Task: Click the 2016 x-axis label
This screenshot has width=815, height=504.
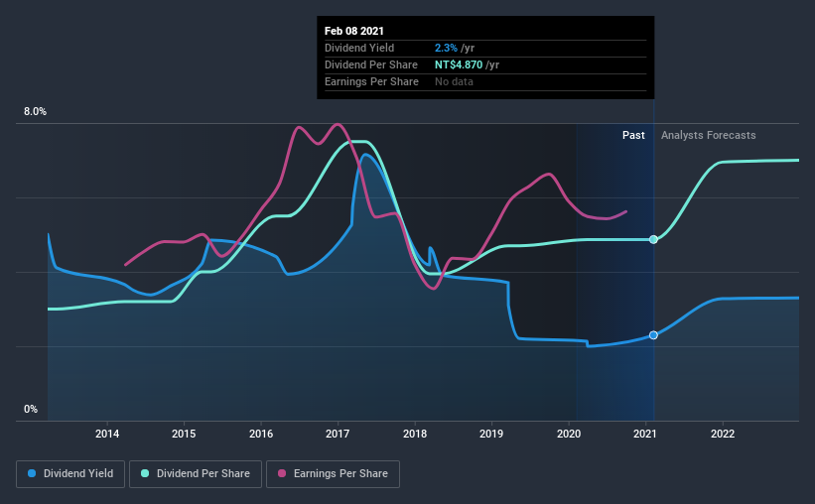Action: tap(261, 434)
